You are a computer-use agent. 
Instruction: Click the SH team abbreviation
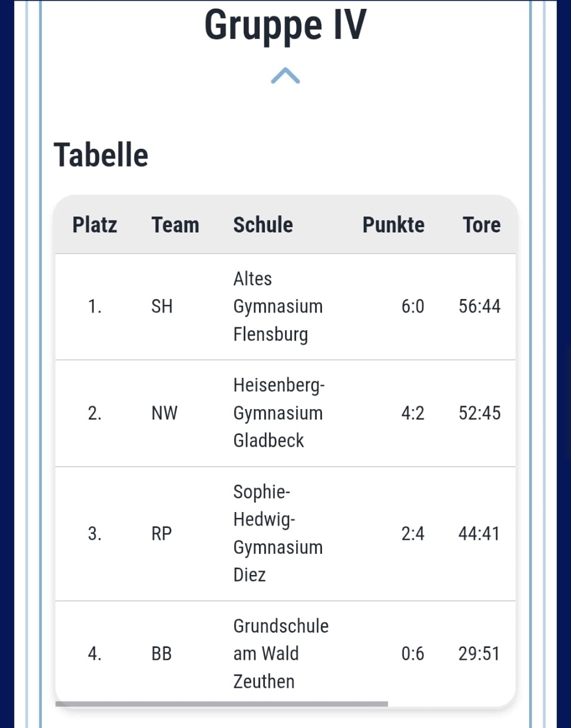162,307
